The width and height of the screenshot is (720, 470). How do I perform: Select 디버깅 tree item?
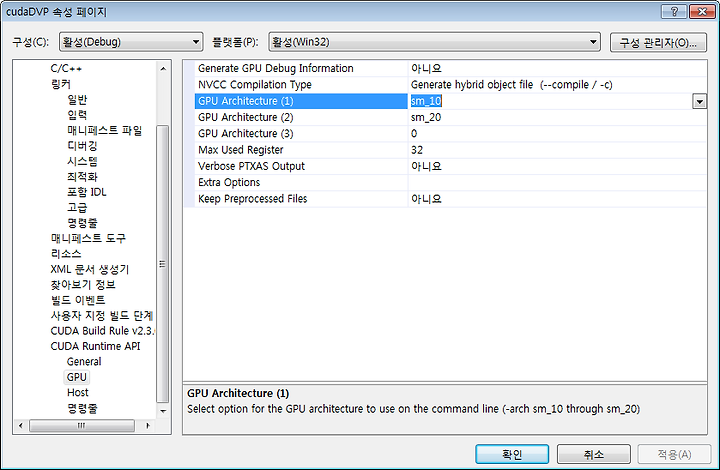point(82,146)
